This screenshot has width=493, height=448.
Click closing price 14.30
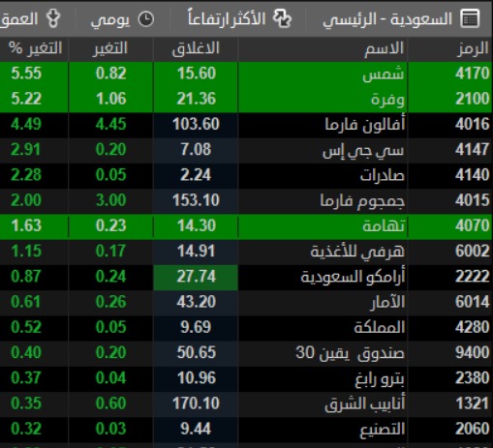[x=197, y=225]
